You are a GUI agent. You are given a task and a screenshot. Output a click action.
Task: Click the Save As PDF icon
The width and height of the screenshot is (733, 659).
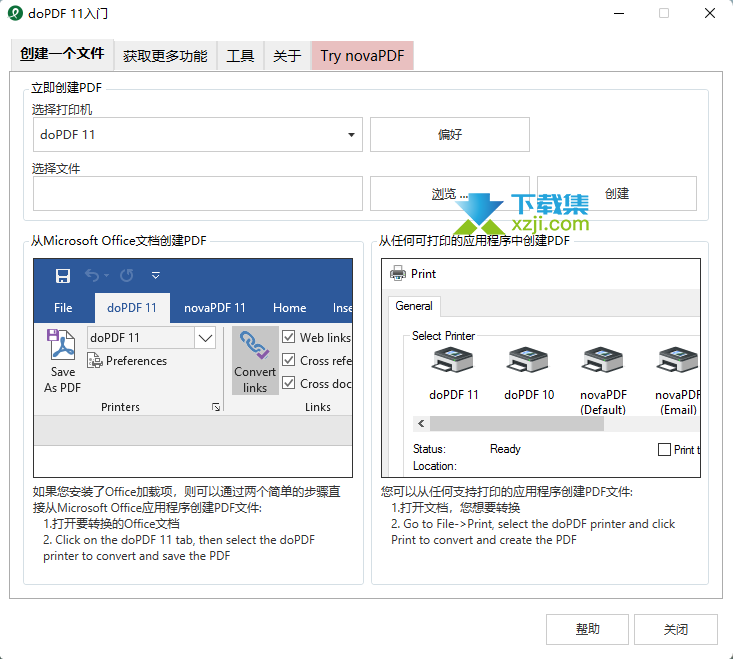61,345
